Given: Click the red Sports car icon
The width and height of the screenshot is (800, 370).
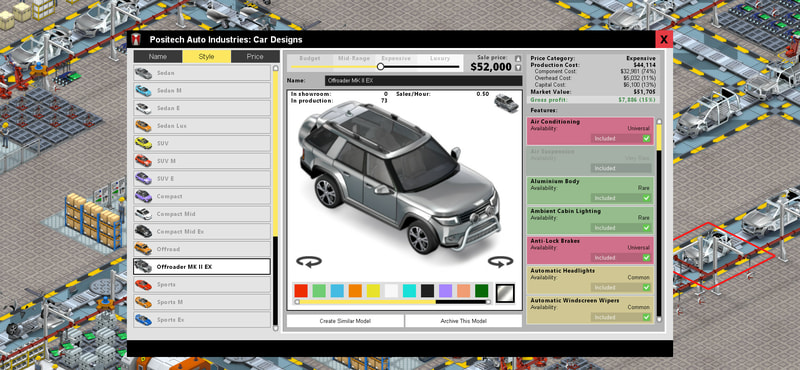Looking at the screenshot, I should coord(143,284).
